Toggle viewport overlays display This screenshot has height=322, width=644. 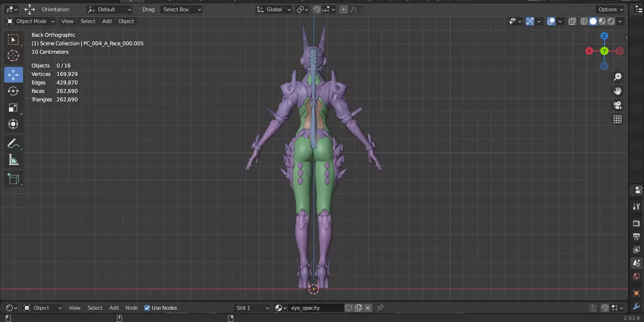tap(551, 21)
